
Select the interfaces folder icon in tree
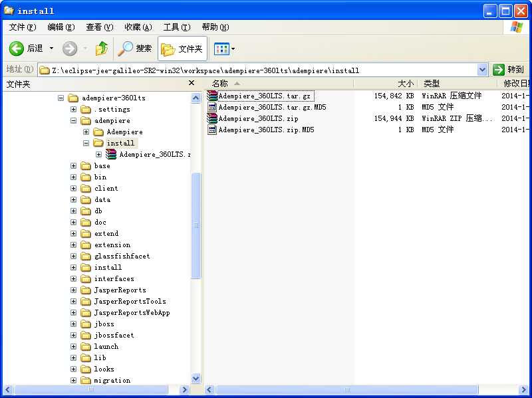pos(86,278)
